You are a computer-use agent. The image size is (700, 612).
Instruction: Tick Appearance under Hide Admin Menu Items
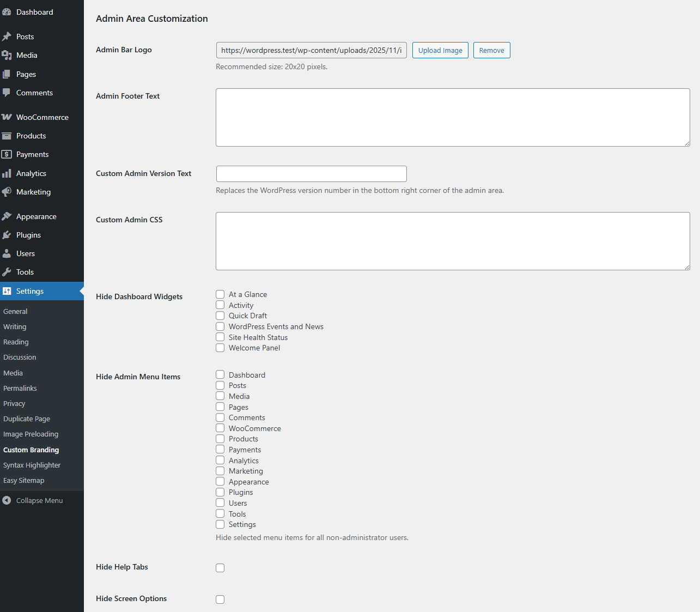pyautogui.click(x=220, y=481)
